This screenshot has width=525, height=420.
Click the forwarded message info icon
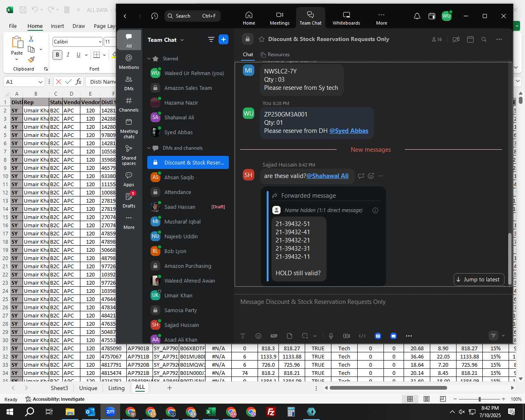coord(375,210)
